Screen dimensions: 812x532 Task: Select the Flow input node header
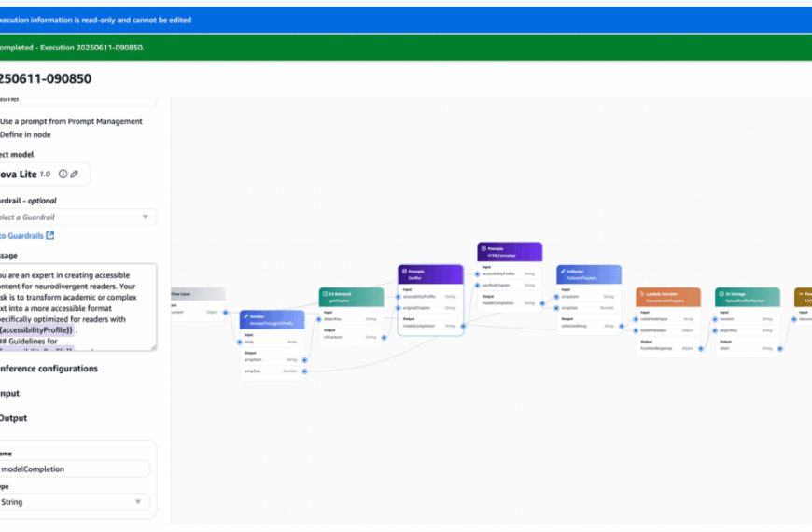[198, 294]
